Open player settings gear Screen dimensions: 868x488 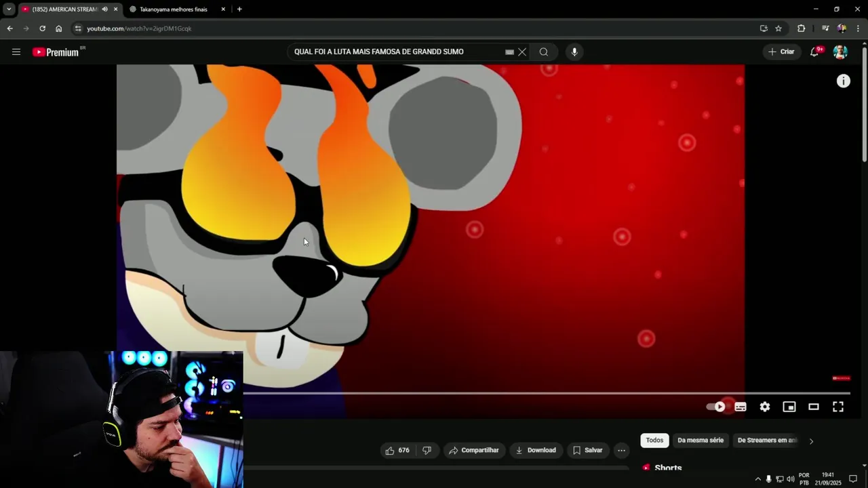765,407
